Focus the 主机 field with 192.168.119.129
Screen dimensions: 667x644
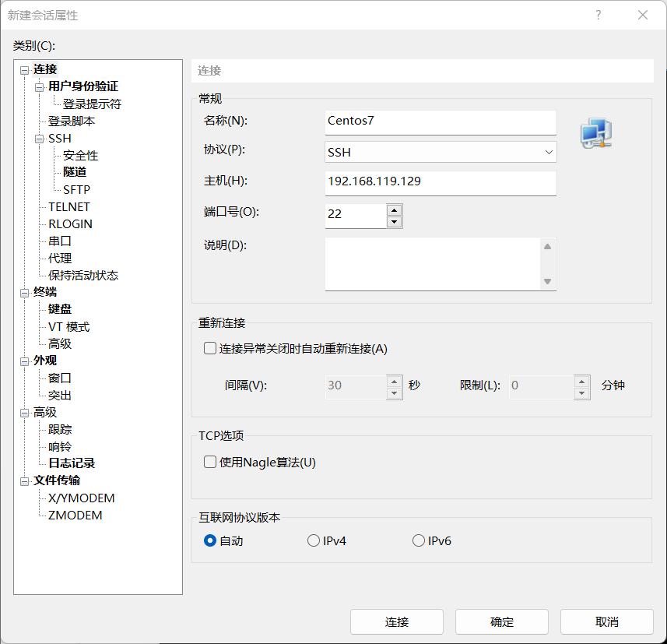click(441, 183)
